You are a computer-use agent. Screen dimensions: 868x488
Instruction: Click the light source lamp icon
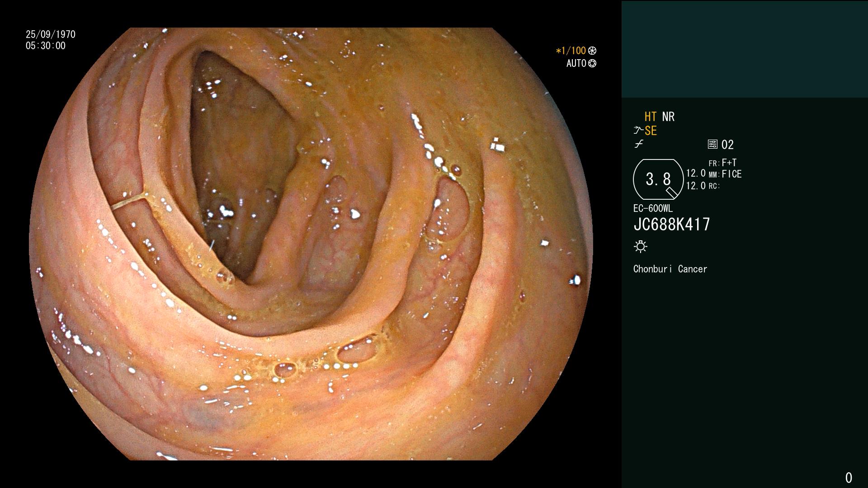pyautogui.click(x=641, y=247)
